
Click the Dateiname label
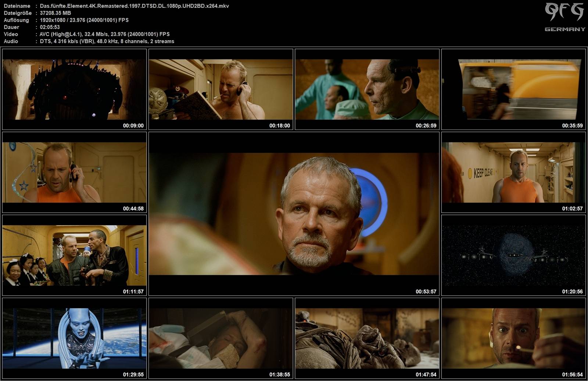[x=17, y=6]
